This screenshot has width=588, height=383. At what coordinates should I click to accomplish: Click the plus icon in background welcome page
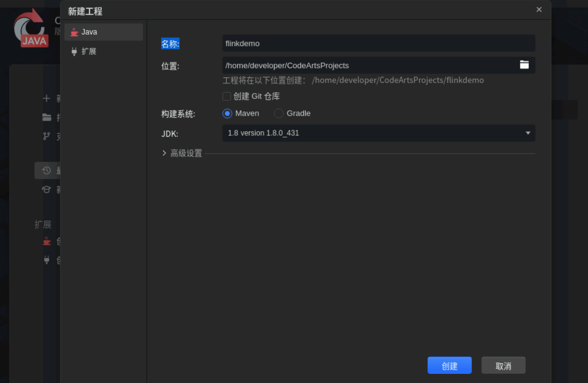(x=47, y=98)
